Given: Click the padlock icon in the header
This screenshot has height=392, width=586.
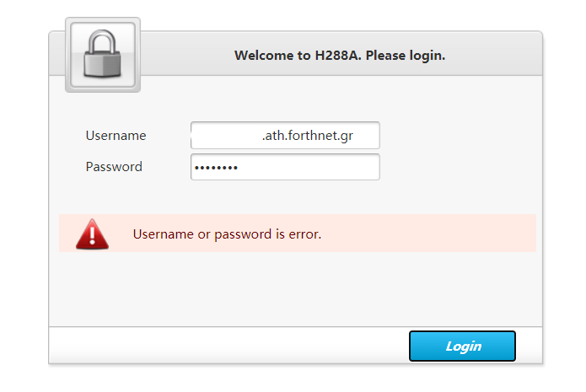Looking at the screenshot, I should [102, 54].
